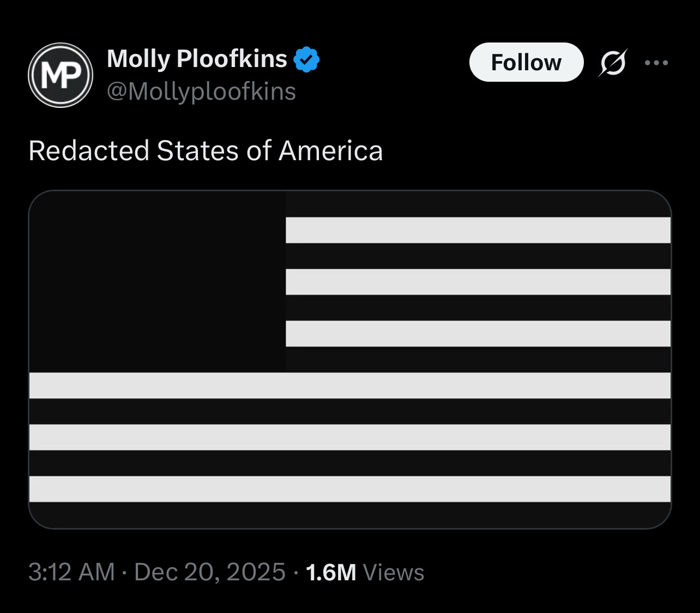
Task: Click the 1.6M view count number
Action: coord(331,573)
